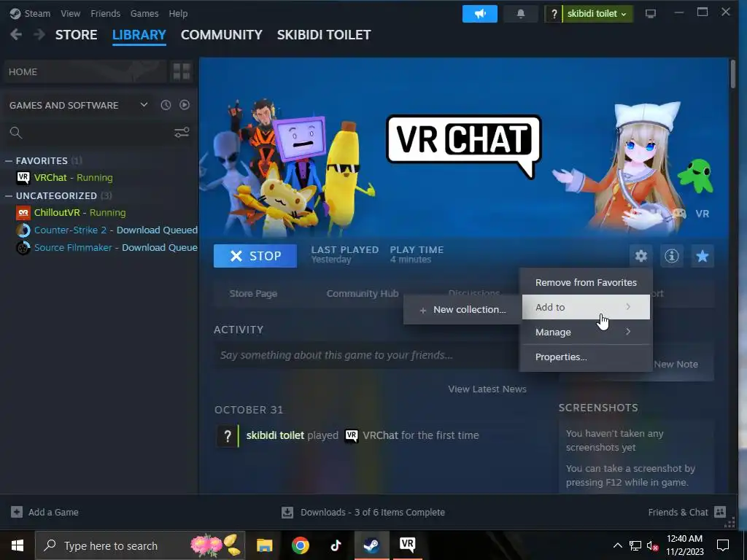This screenshot has height=560, width=747.
Task: Open the Friends & Chat icon
Action: coord(720,512)
